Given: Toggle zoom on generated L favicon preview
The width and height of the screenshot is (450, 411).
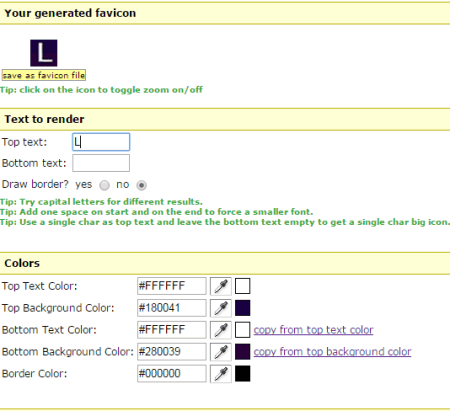Looking at the screenshot, I should click(44, 53).
